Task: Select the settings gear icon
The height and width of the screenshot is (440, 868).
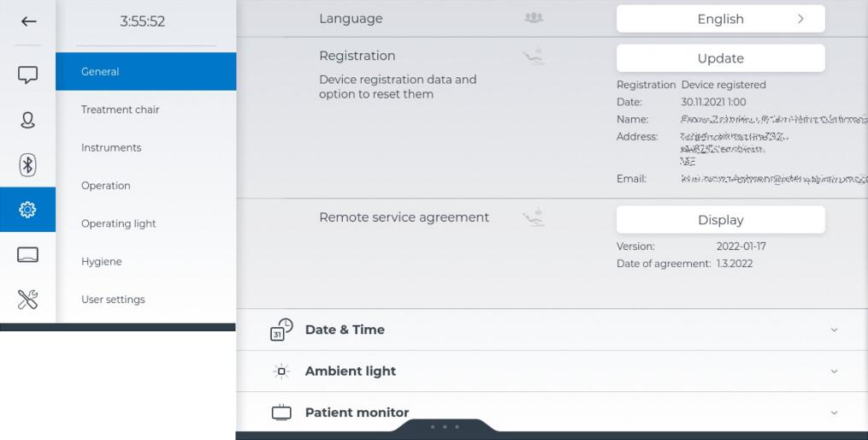Action: click(28, 210)
